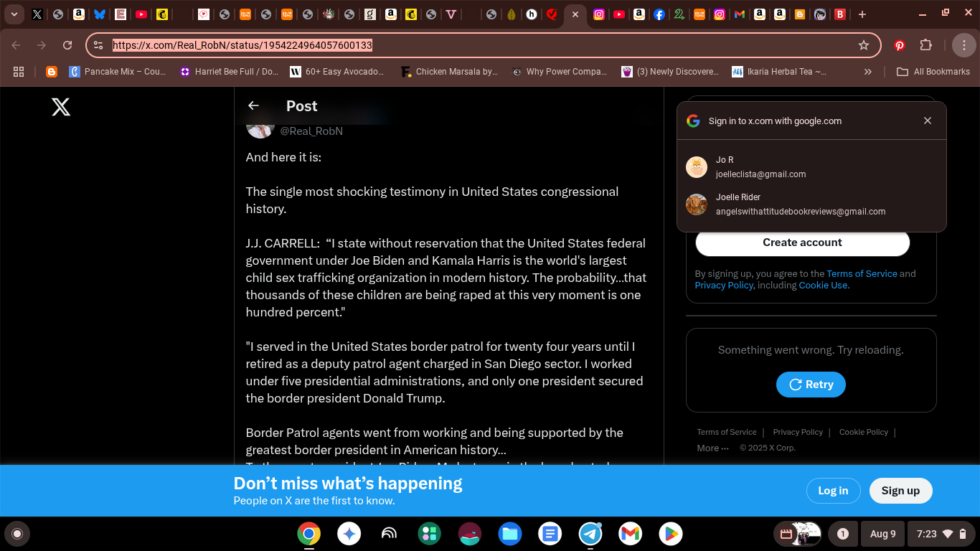
Task: Open the Files app in the shelf
Action: [x=510, y=534]
